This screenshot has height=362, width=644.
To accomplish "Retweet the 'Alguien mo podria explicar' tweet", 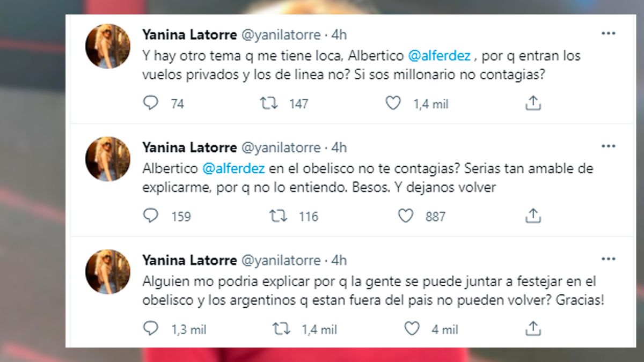I will pyautogui.click(x=281, y=328).
